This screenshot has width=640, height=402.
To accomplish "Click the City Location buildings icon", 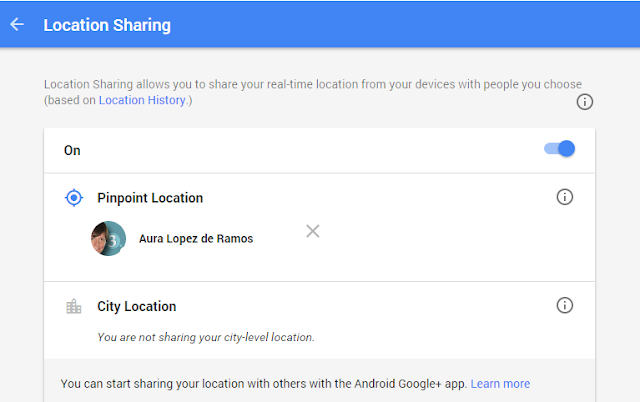I will click(x=73, y=307).
